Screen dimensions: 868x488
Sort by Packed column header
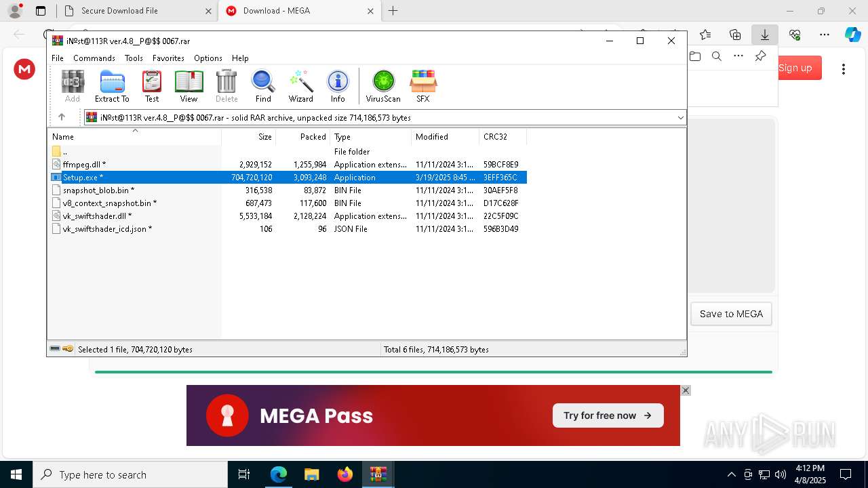(303, 136)
